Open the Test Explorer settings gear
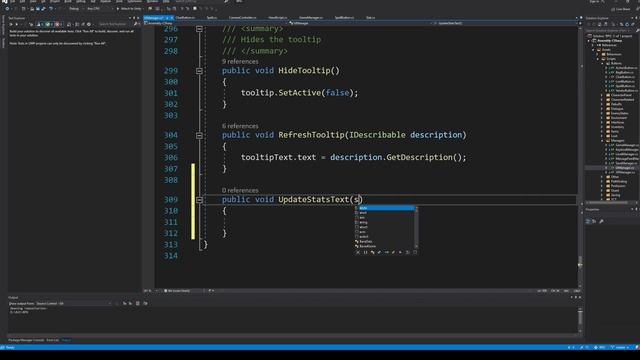 coord(89,24)
